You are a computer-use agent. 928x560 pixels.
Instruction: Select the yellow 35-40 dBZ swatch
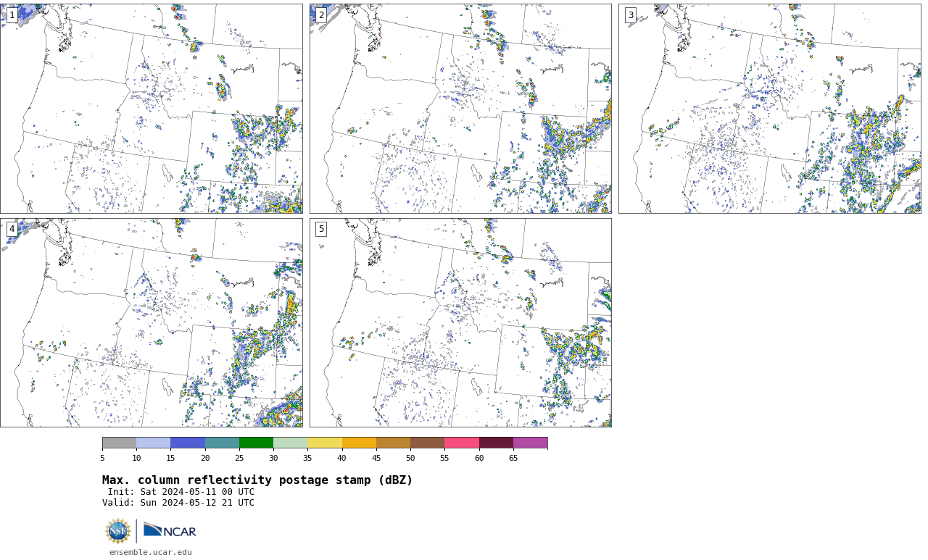(325, 443)
